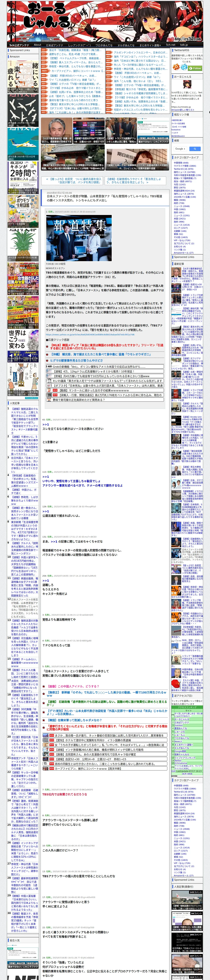
Task: Open the About menu item
Action: point(37,45)
